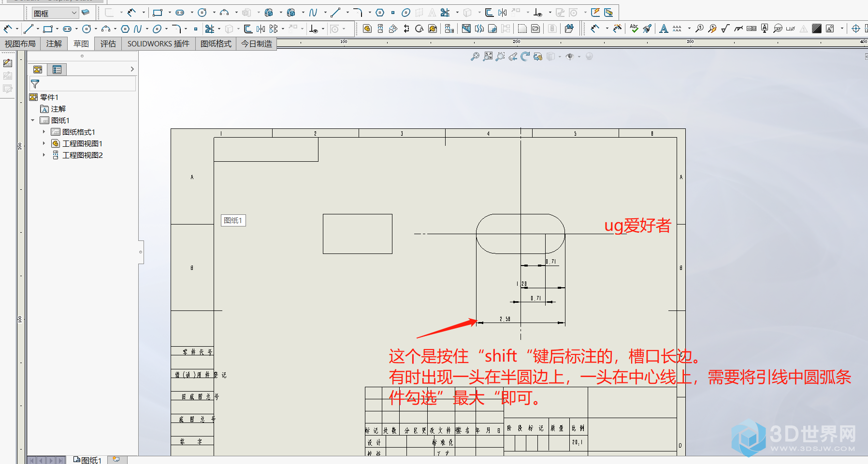868x464 pixels.
Task: Switch to the FeatureManager design tree tab
Action: 38,70
